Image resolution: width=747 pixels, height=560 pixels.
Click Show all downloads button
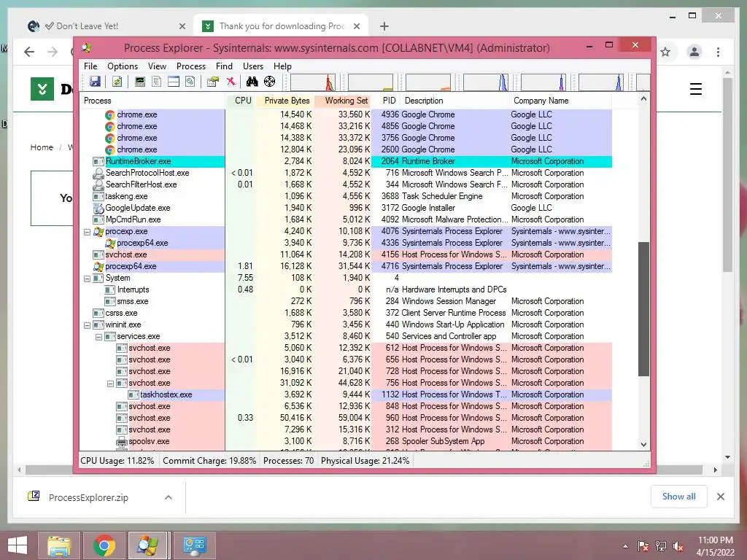[678, 497]
